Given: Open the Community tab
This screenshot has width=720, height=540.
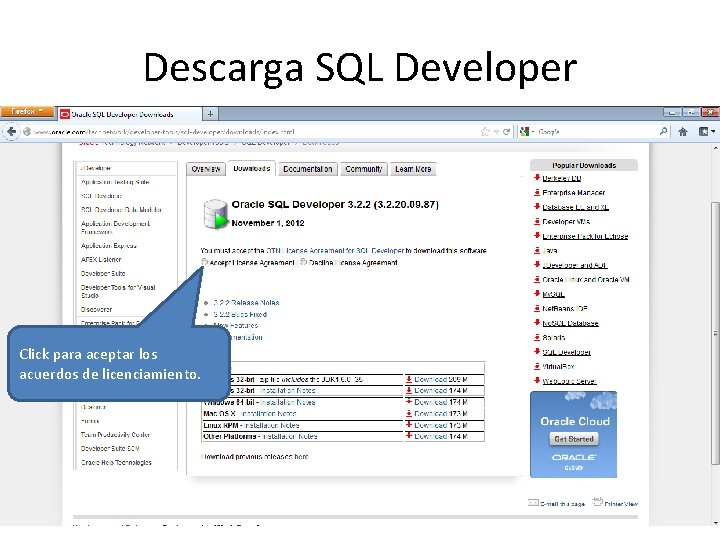Looking at the screenshot, I should pyautogui.click(x=364, y=169).
